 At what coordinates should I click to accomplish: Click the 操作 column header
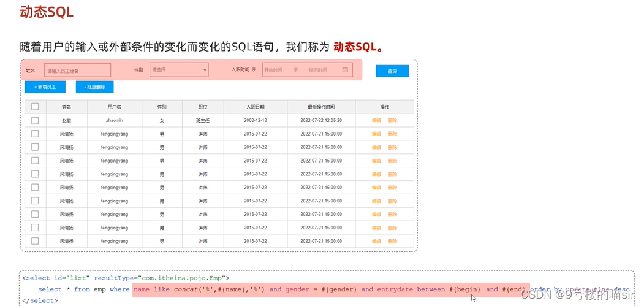[384, 107]
